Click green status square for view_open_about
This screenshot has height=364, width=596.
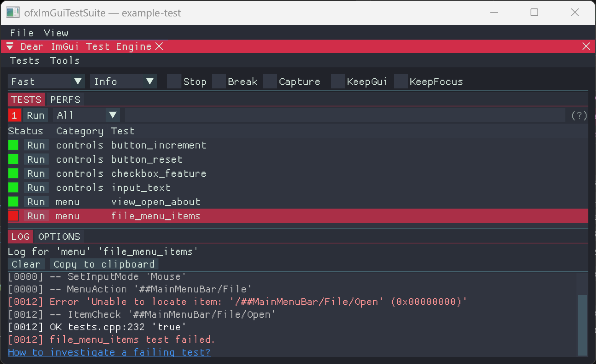(13, 202)
